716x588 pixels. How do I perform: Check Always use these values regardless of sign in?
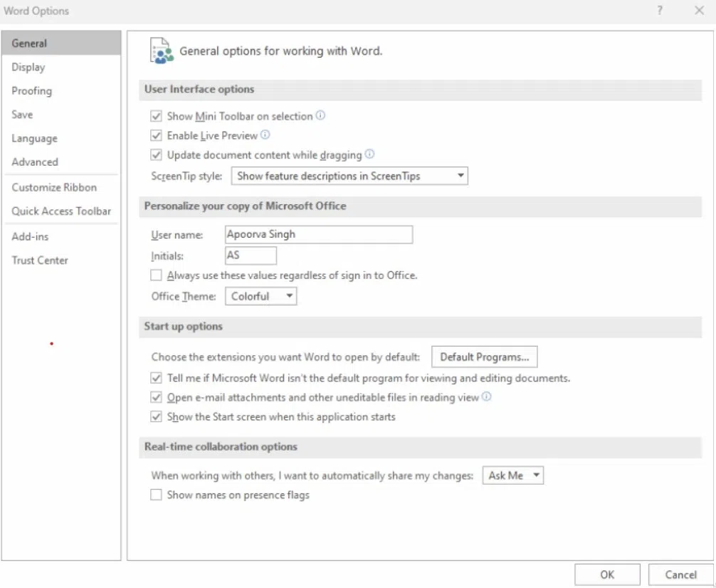coord(156,275)
